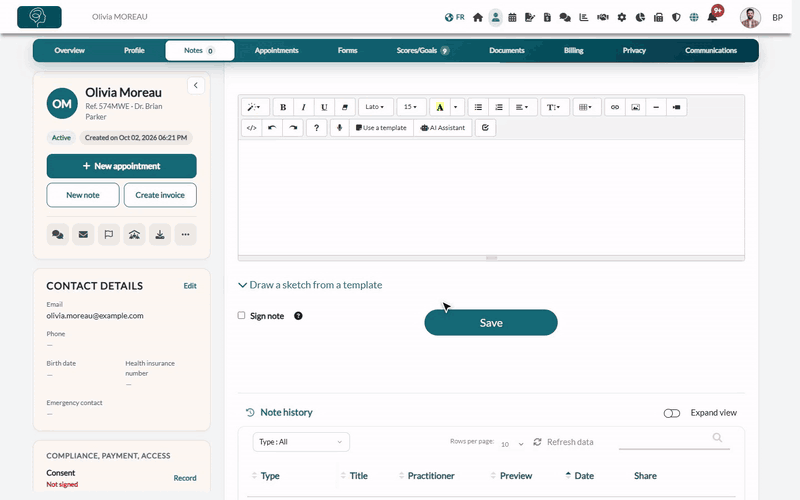Open more actions ellipsis in patient card

coord(185,235)
